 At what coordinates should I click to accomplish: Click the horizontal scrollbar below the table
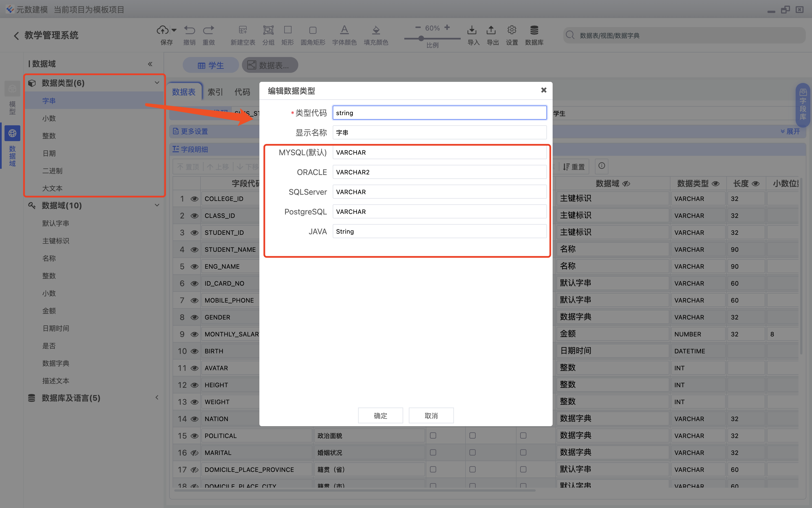354,491
